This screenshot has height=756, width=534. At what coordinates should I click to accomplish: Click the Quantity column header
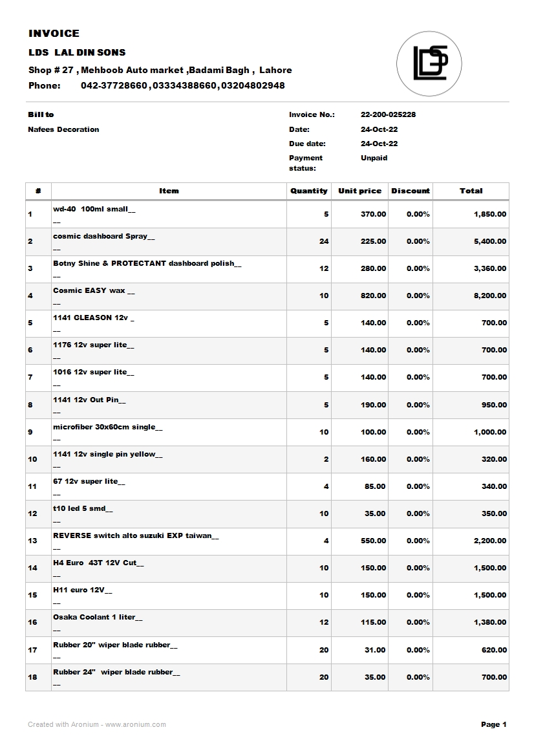coord(309,191)
